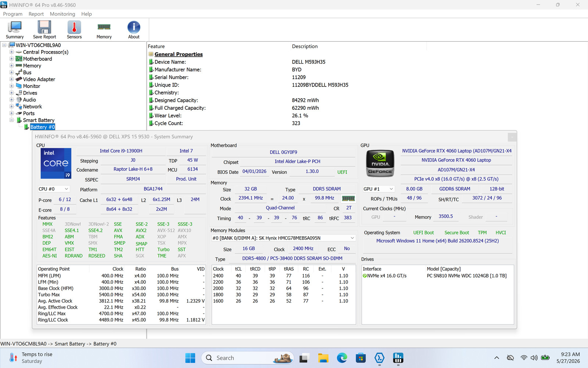Click the Microsoft Windows 11 Home build link

(x=437, y=241)
